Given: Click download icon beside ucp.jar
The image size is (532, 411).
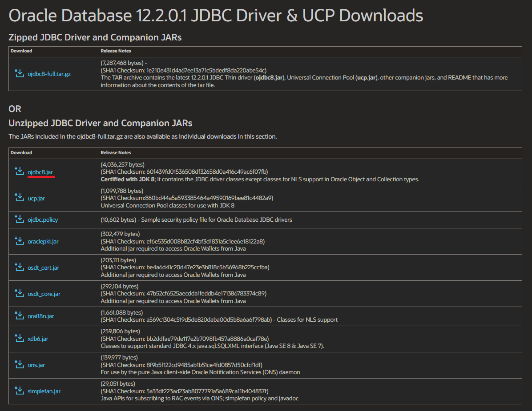Looking at the screenshot, I should point(19,198).
